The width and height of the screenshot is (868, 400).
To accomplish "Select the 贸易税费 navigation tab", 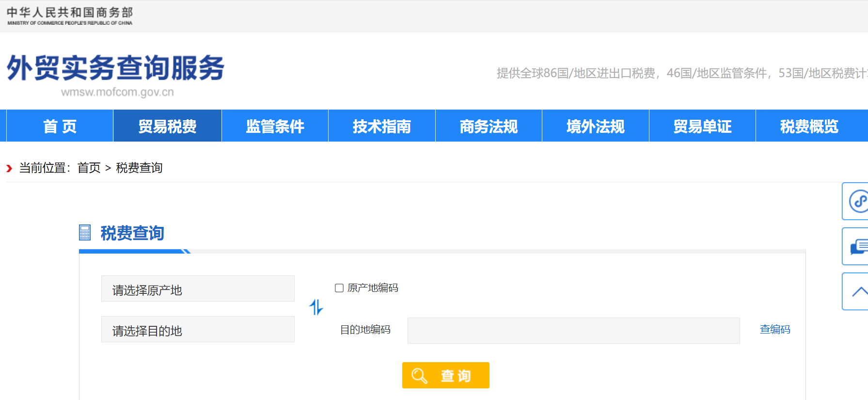I will pyautogui.click(x=167, y=126).
